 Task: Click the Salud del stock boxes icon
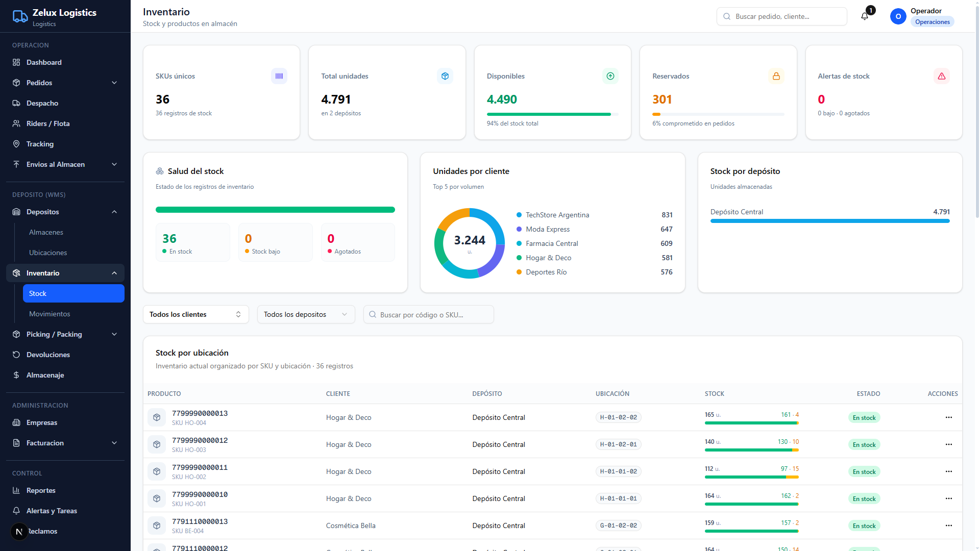point(160,171)
